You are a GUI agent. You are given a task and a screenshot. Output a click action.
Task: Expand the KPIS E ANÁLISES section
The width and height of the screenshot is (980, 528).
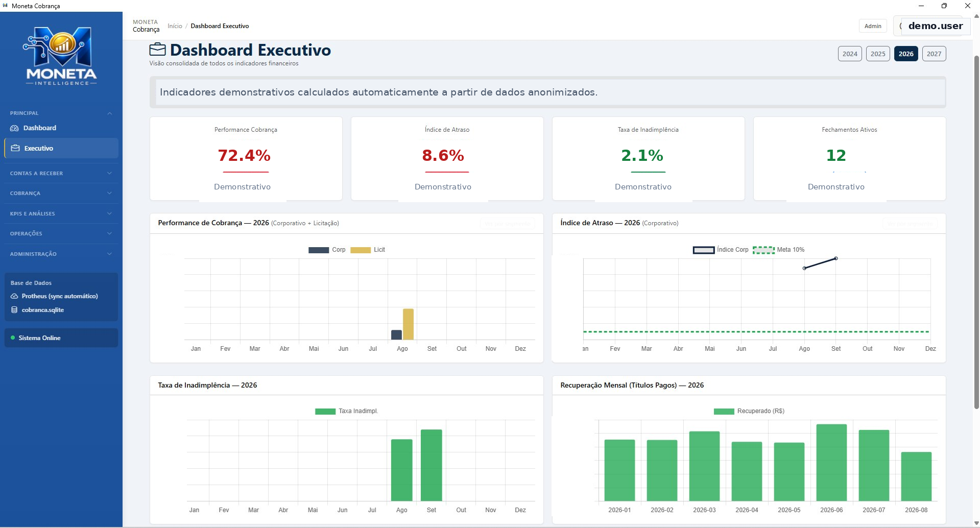(x=61, y=213)
